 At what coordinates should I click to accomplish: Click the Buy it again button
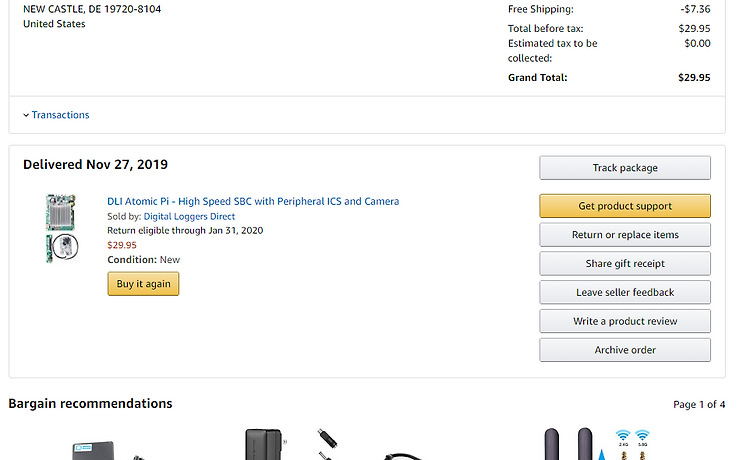click(143, 284)
